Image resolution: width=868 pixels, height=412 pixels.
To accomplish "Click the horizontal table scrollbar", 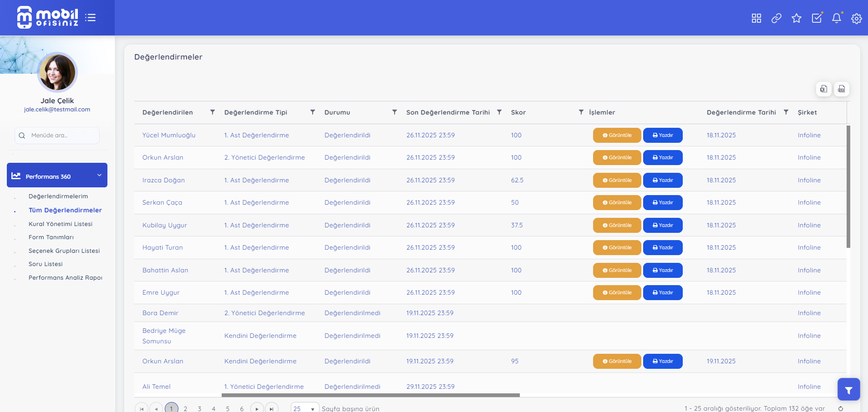I will pyautogui.click(x=370, y=395).
